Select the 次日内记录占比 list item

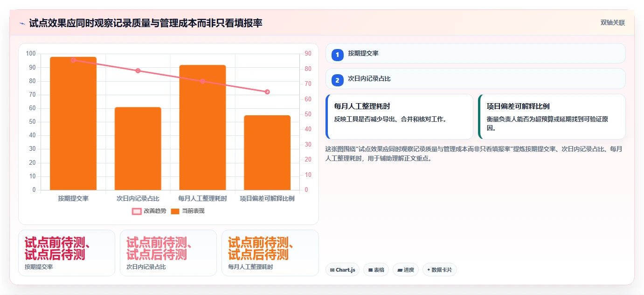475,78
